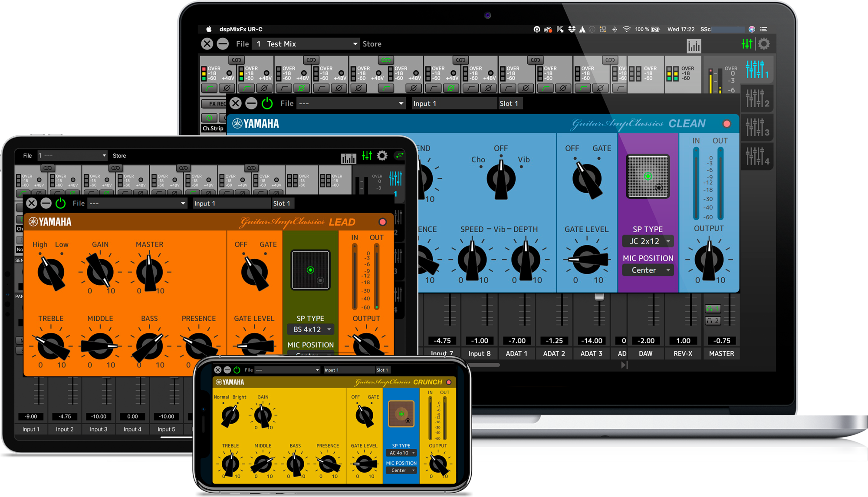Click the speaker cabinet image in the CLEAN amp
868x497 pixels.
pyautogui.click(x=648, y=176)
